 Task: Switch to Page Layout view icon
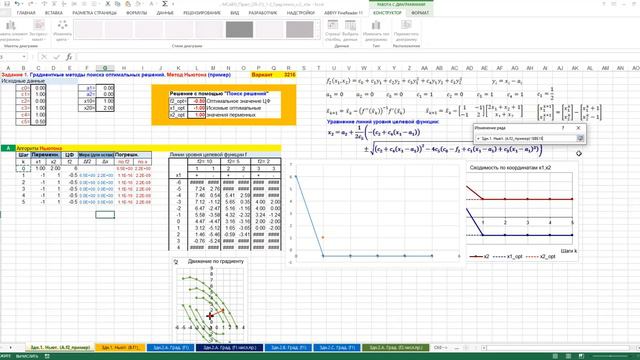point(568,356)
